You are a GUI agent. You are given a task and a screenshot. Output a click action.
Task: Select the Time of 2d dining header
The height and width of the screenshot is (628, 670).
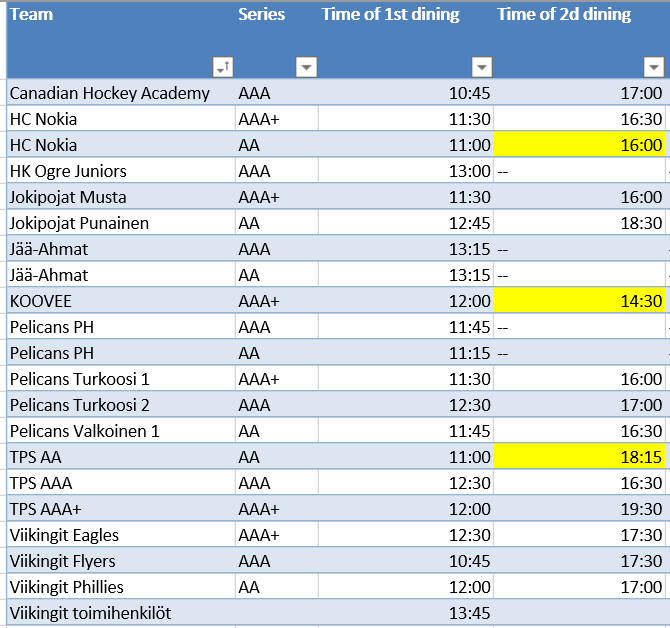coord(579,40)
